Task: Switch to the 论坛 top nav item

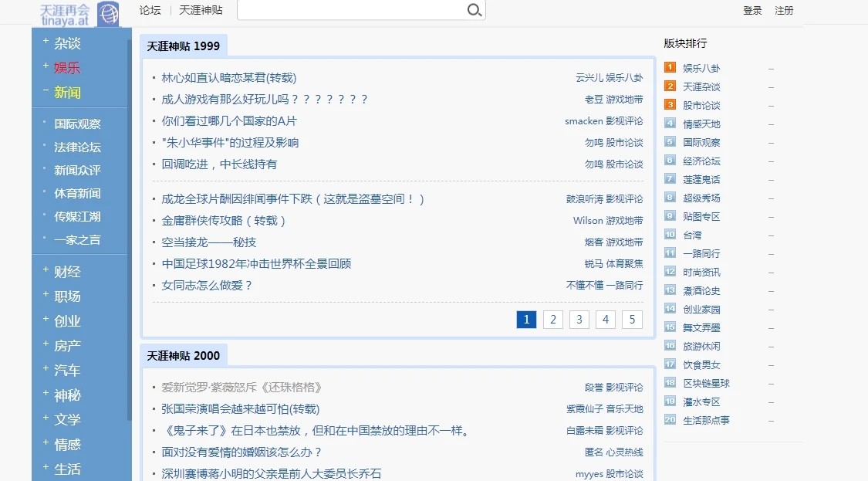Action: pyautogui.click(x=150, y=10)
